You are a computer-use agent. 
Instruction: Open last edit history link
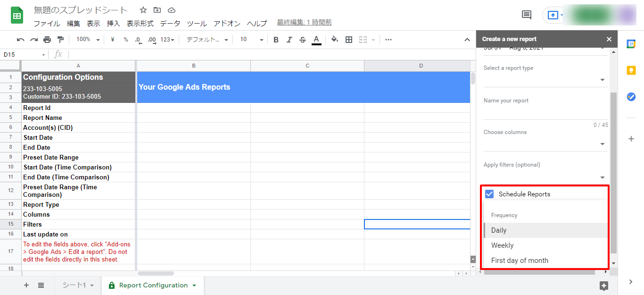(x=304, y=22)
